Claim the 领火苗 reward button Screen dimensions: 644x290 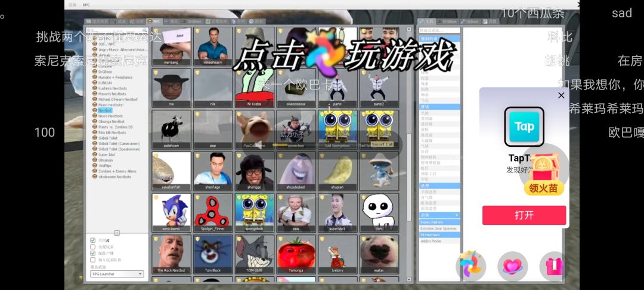coord(543,188)
